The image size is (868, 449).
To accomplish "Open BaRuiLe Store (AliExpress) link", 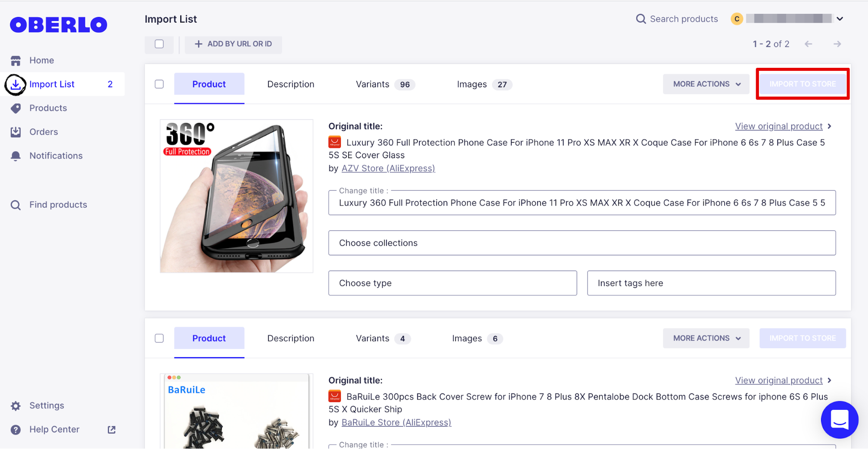I will (x=396, y=422).
